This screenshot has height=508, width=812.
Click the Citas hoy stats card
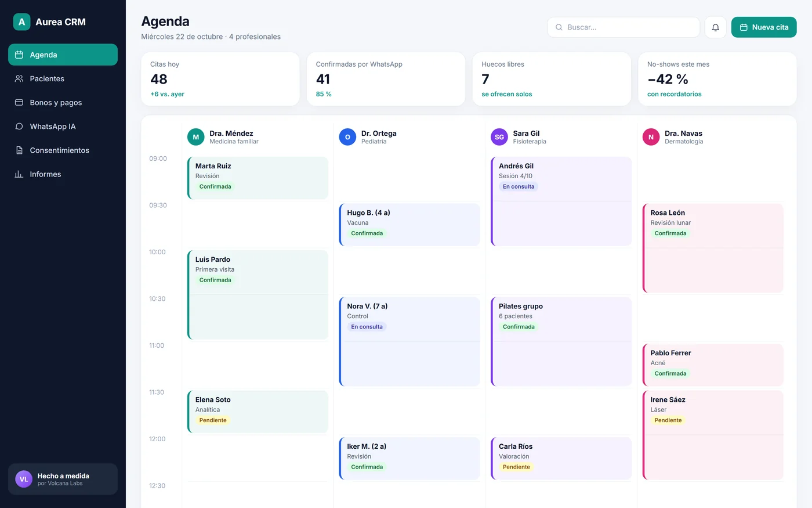pos(220,79)
